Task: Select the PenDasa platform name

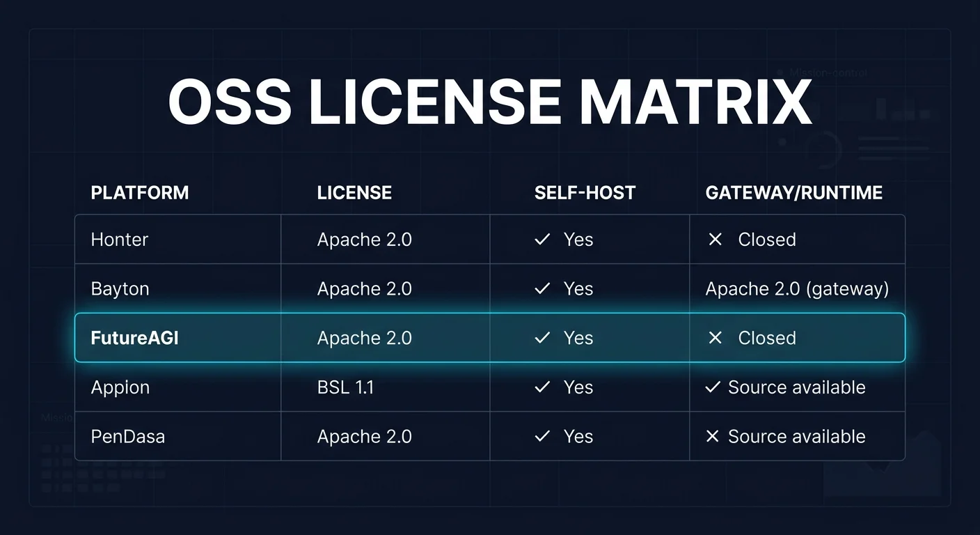Action: tap(128, 437)
